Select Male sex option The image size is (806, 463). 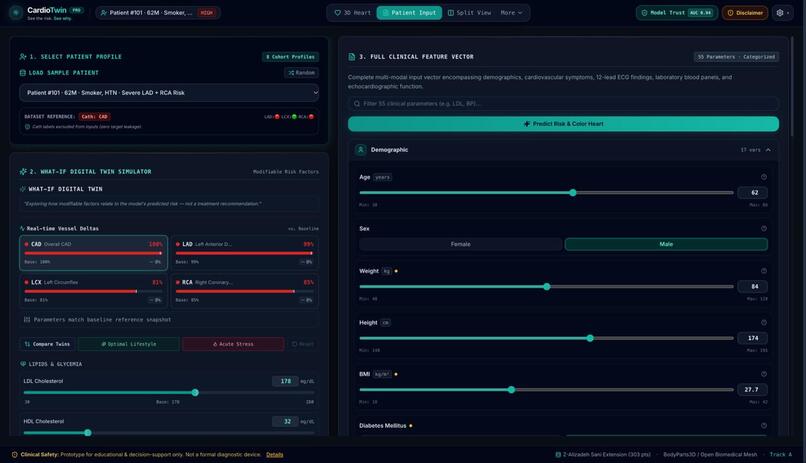click(x=666, y=244)
